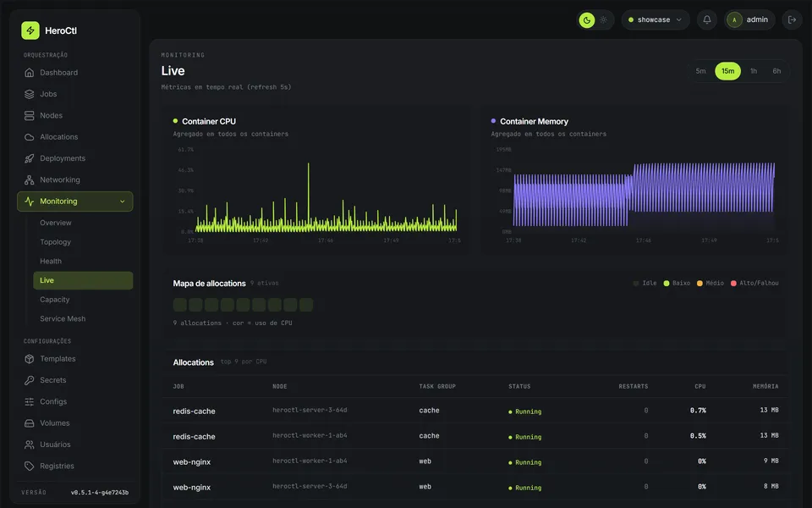Screen dimensions: 812x508
Task: Go to Monitoring Topology
Action: point(56,242)
